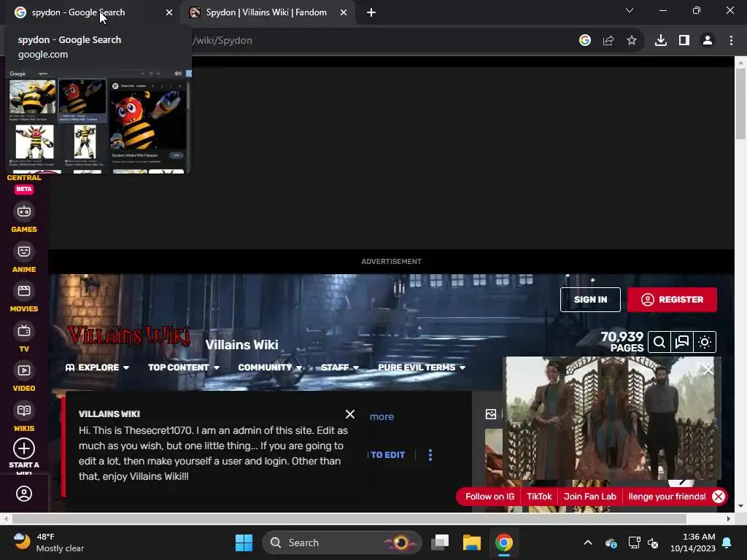
Task: Click the partially hidden TO EDIT link
Action: click(x=387, y=455)
